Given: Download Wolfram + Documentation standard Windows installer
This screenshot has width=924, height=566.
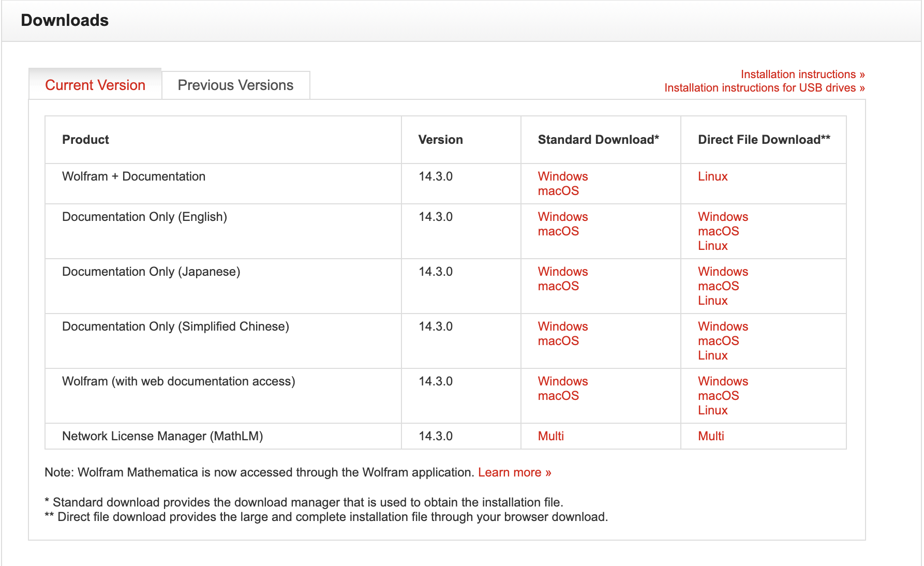Looking at the screenshot, I should click(x=563, y=176).
